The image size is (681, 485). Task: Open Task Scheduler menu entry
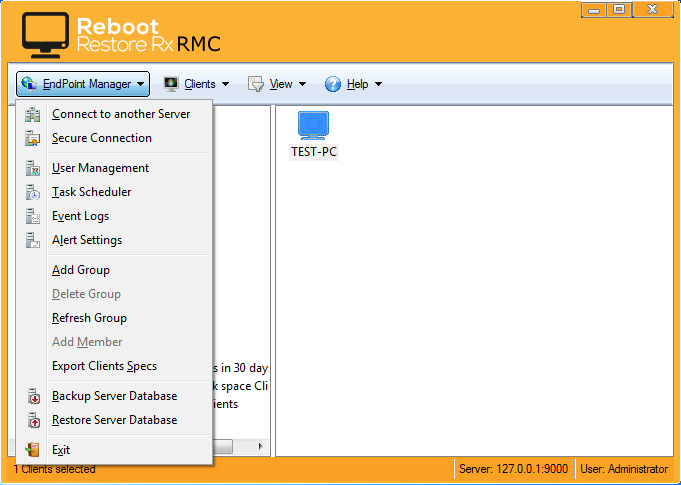[114, 192]
